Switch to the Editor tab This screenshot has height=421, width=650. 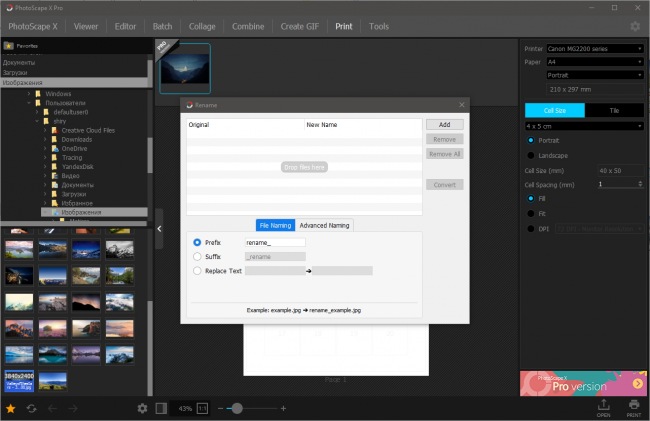pos(125,27)
